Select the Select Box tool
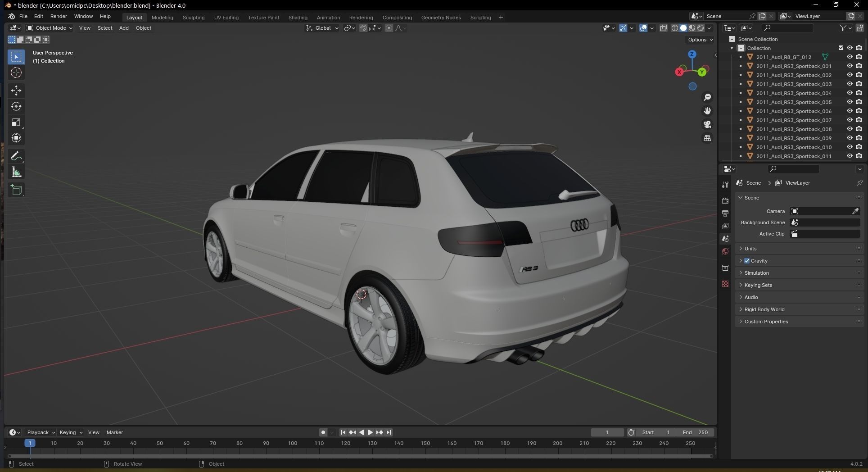The height and width of the screenshot is (472, 868). 16,57
